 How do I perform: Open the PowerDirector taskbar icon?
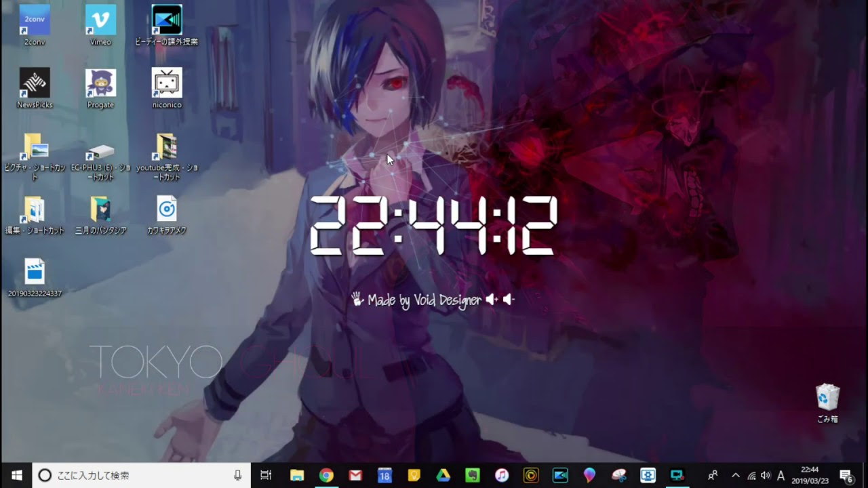pyautogui.click(x=560, y=475)
